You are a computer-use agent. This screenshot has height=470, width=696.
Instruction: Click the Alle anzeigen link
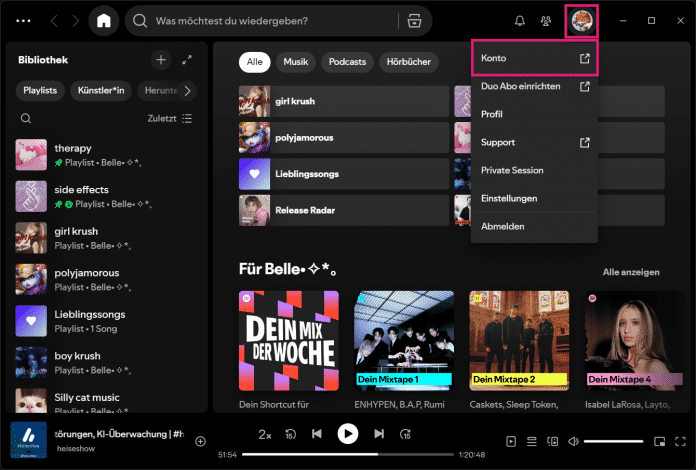pos(630,272)
